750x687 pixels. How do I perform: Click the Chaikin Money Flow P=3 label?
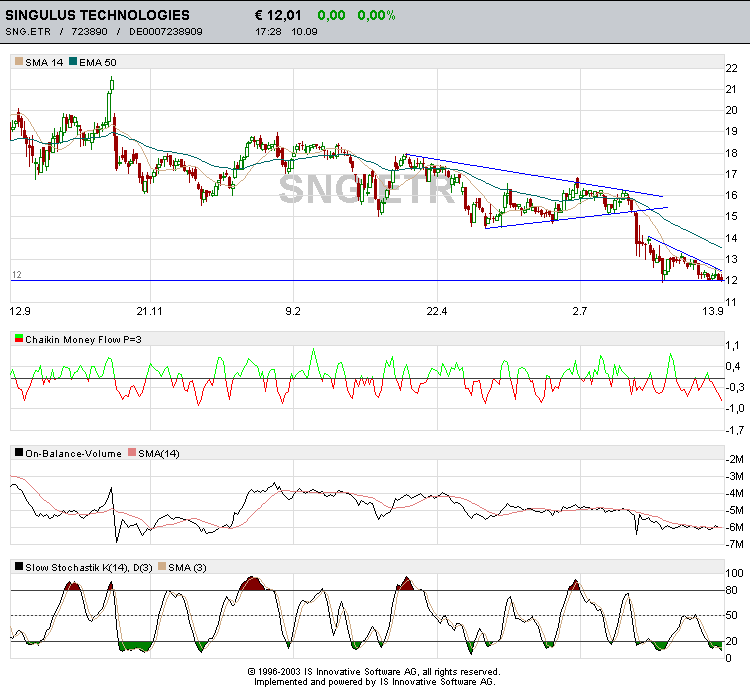[83, 340]
